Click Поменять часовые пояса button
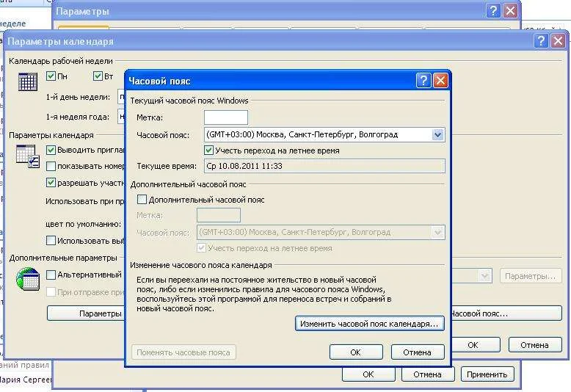Screen dimensions: 571x392 point(184,352)
